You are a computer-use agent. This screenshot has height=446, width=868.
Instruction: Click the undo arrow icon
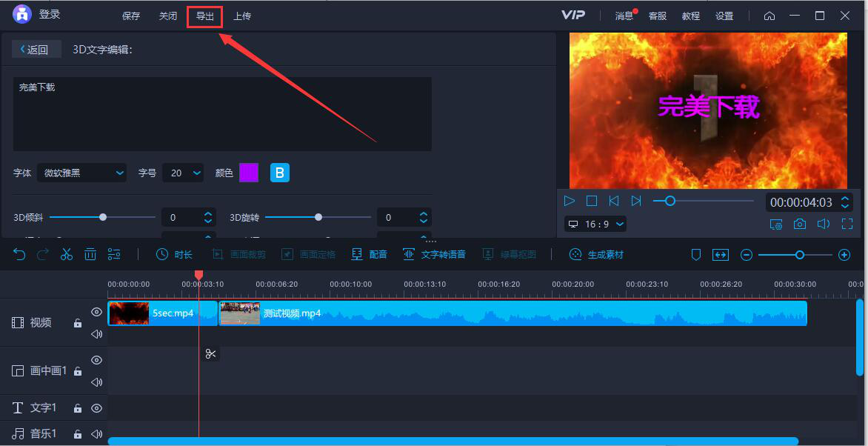19,254
